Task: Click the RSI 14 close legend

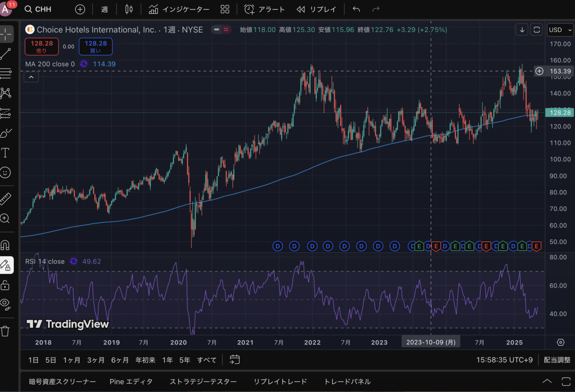Action: click(x=45, y=262)
